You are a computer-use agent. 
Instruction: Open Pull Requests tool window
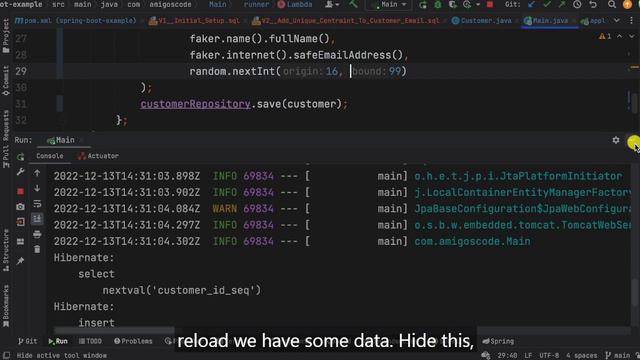pos(6,139)
